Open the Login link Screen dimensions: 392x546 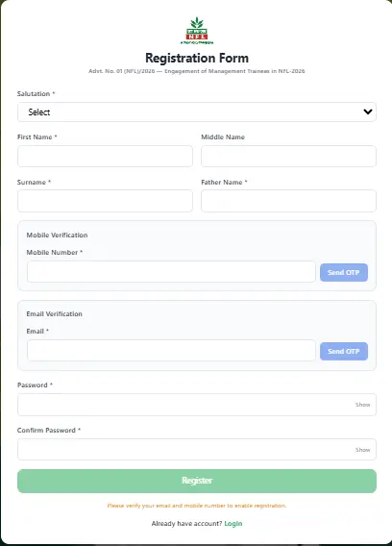click(x=233, y=524)
